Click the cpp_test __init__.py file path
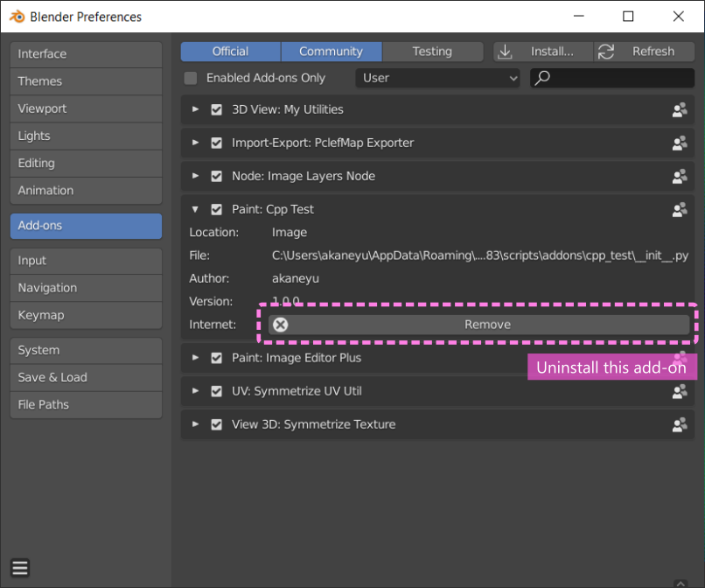Image resolution: width=705 pixels, height=588 pixels. coord(479,255)
